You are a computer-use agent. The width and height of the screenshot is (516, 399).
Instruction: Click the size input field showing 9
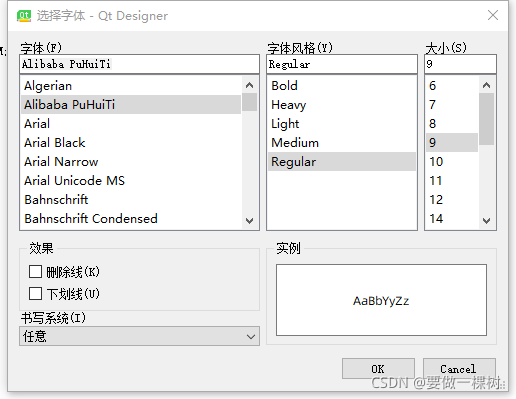(x=460, y=64)
